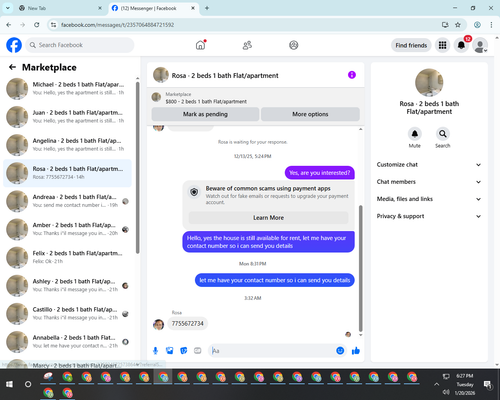
Task: Go back using the Marketplace back arrow
Action: (x=12, y=67)
